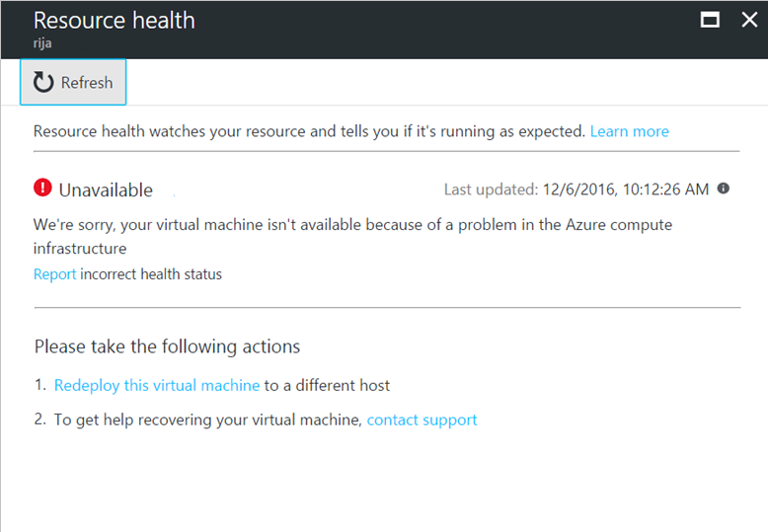Click the Please take the following actions heading
The width and height of the screenshot is (768, 532).
tap(167, 346)
